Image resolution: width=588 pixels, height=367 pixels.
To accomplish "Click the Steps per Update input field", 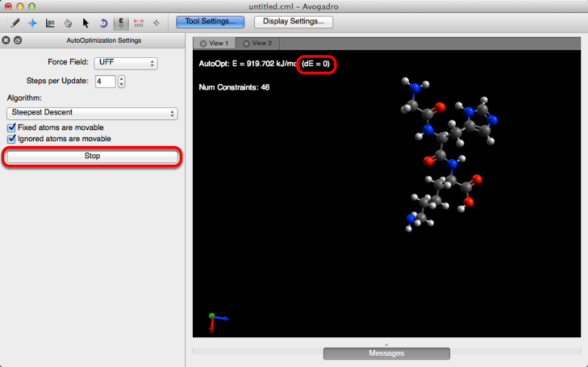I will [x=105, y=81].
